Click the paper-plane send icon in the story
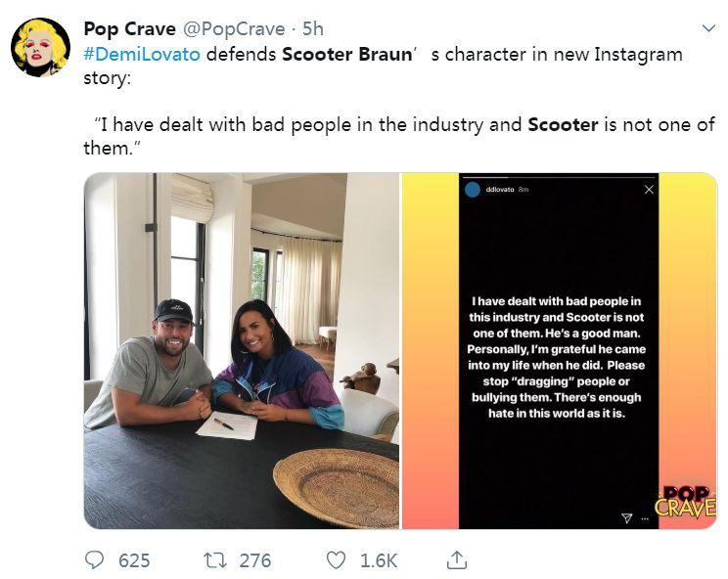728x579 pixels. pyautogui.click(x=627, y=517)
